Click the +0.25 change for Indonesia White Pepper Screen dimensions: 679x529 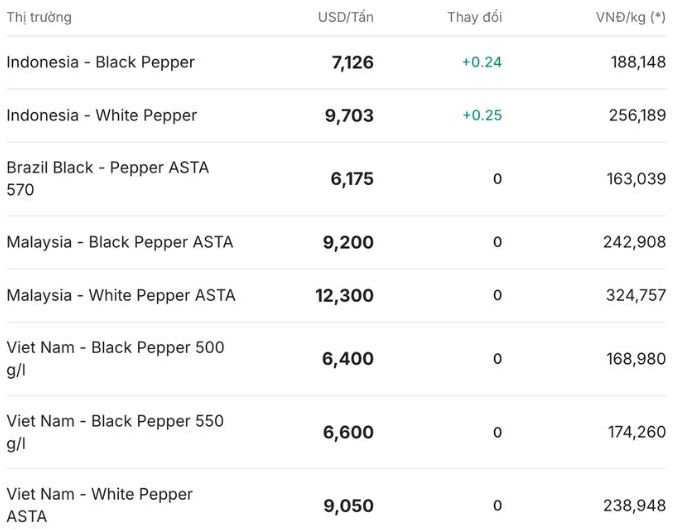point(482,115)
